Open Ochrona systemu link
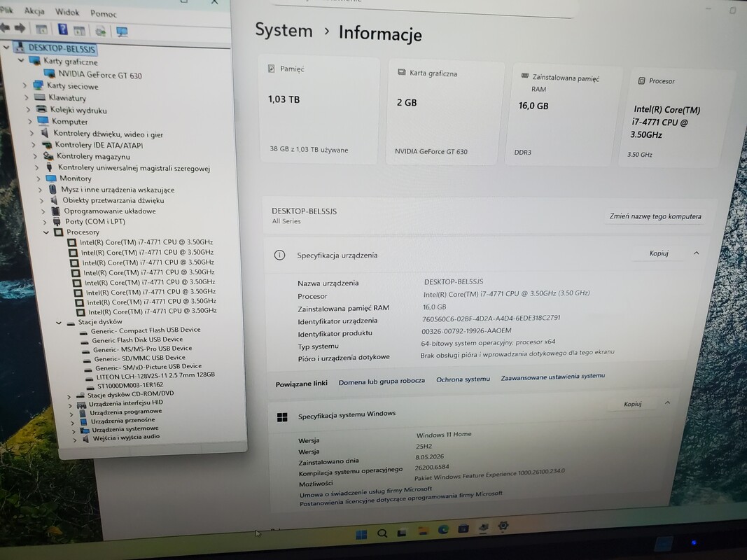The image size is (747, 560). [x=463, y=379]
